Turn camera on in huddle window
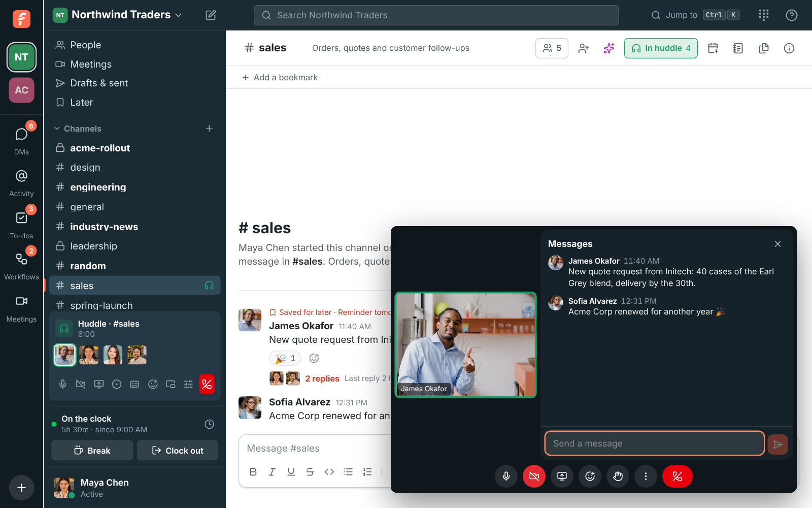Viewport: 812px width, 508px height. tap(534, 476)
